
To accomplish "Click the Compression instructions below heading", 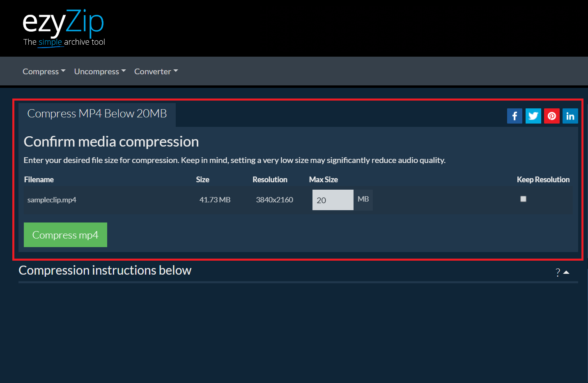I will [105, 270].
